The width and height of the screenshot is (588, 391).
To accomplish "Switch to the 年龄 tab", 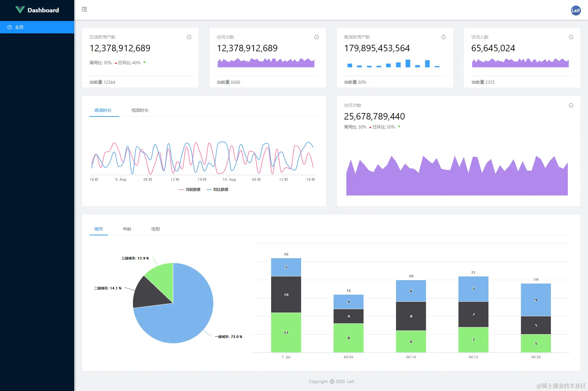I will pyautogui.click(x=127, y=229).
